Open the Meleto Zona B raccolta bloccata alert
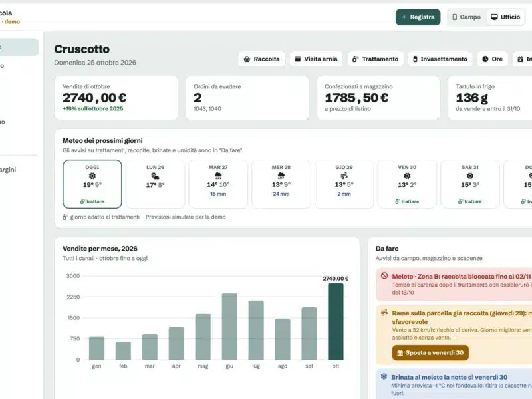 pyautogui.click(x=454, y=285)
